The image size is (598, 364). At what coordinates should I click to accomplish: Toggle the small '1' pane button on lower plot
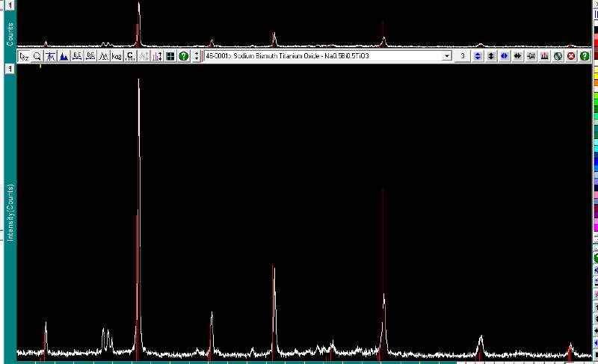click(9, 70)
